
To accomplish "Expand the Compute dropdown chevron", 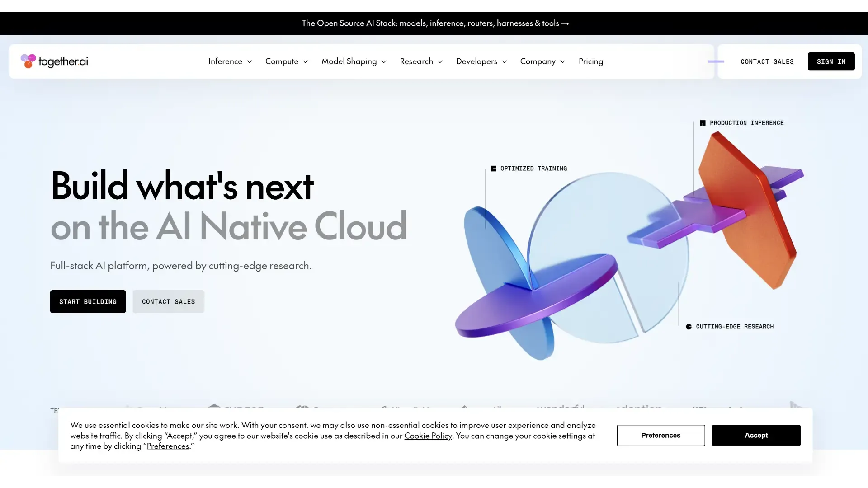I will [305, 62].
